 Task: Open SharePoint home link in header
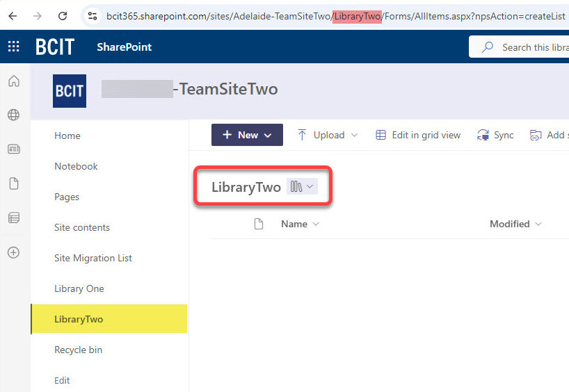pyautogui.click(x=124, y=47)
